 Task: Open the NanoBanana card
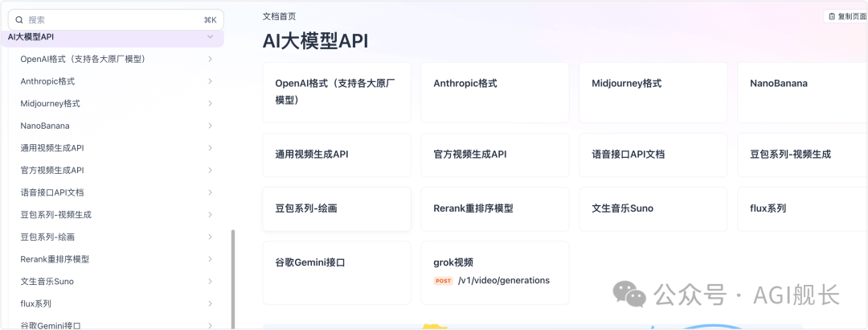pos(803,92)
